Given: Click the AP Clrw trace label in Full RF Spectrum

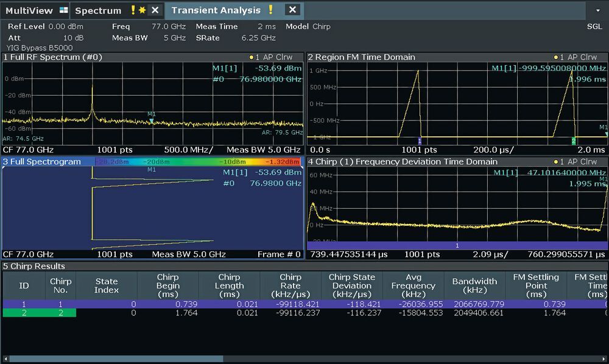Looking at the screenshot, I should (x=277, y=57).
